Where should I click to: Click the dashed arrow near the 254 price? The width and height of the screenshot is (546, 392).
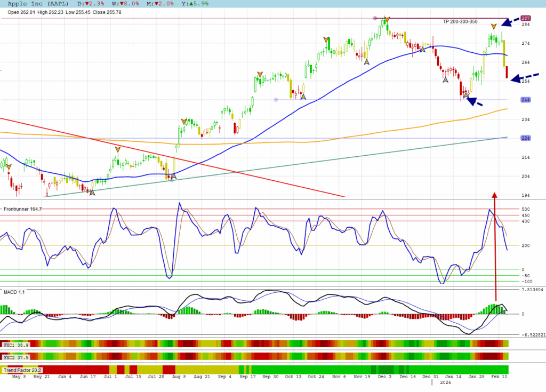(525, 78)
